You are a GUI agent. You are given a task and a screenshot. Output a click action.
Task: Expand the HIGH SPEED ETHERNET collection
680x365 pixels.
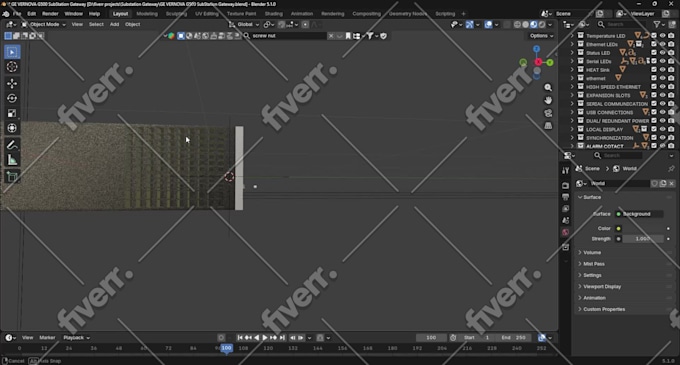(x=572, y=87)
